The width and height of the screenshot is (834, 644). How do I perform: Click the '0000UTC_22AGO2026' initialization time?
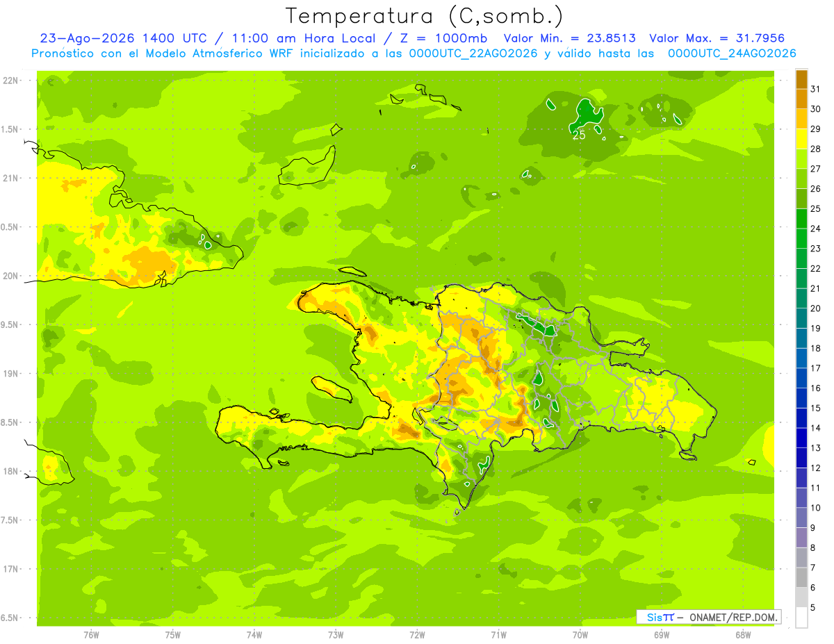click(x=473, y=53)
